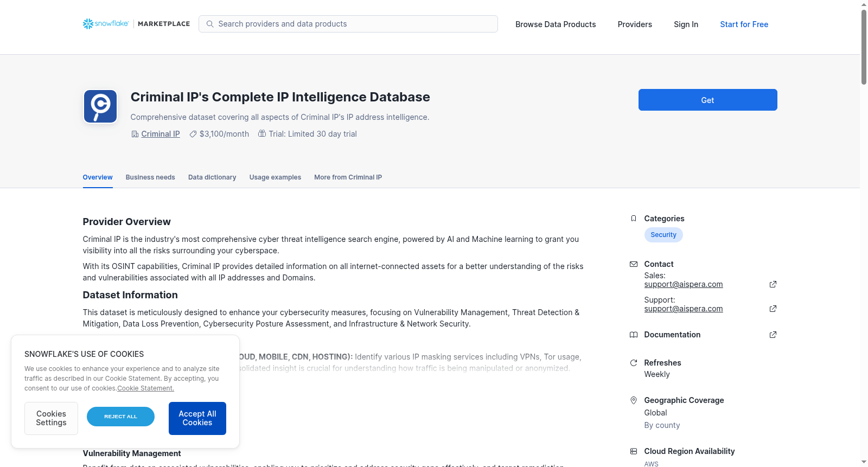Click the Categories bookmark icon
This screenshot has width=868, height=467.
(x=634, y=219)
